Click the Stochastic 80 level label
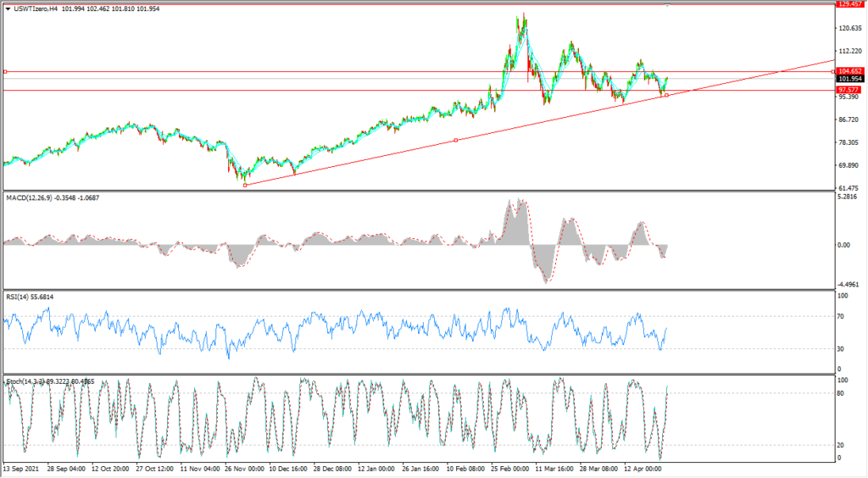 click(842, 393)
